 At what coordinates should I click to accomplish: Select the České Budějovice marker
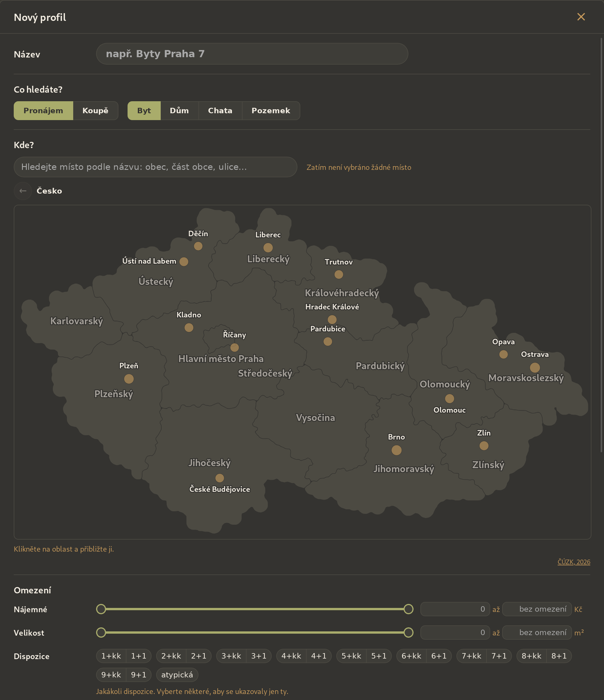220,478
